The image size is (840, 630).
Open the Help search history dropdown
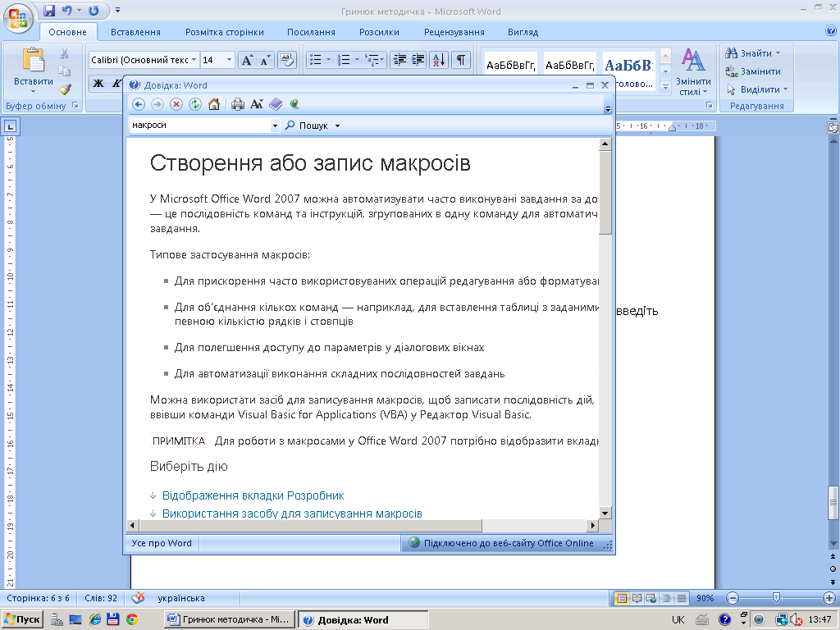coord(275,126)
